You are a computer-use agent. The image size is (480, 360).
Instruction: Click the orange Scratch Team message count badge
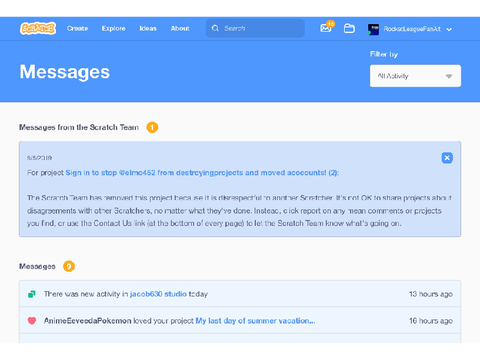152,127
